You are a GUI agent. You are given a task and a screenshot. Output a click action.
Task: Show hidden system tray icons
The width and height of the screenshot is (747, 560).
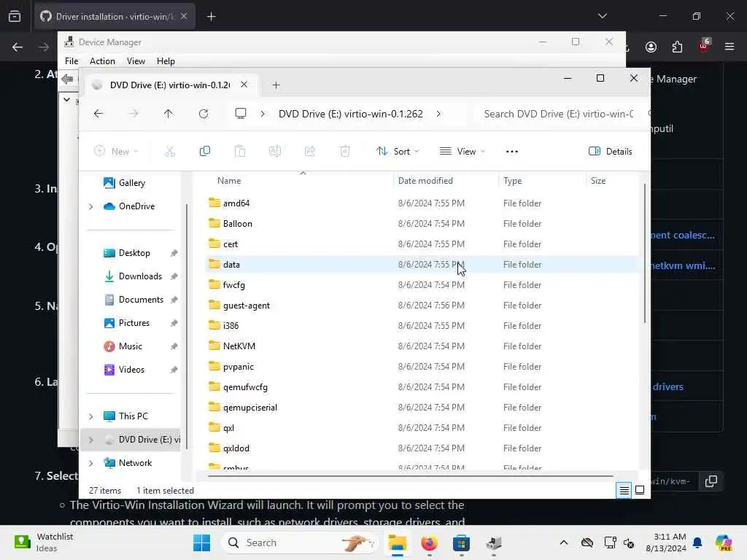(x=564, y=542)
